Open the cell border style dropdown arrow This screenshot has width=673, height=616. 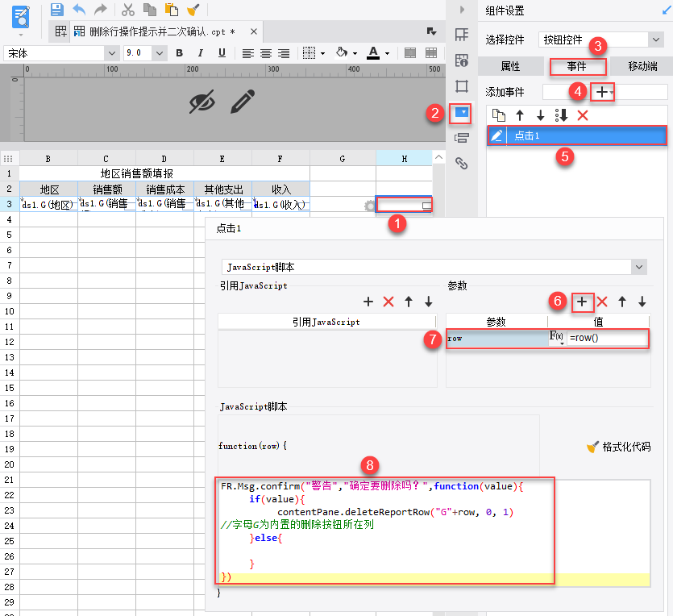(x=322, y=54)
